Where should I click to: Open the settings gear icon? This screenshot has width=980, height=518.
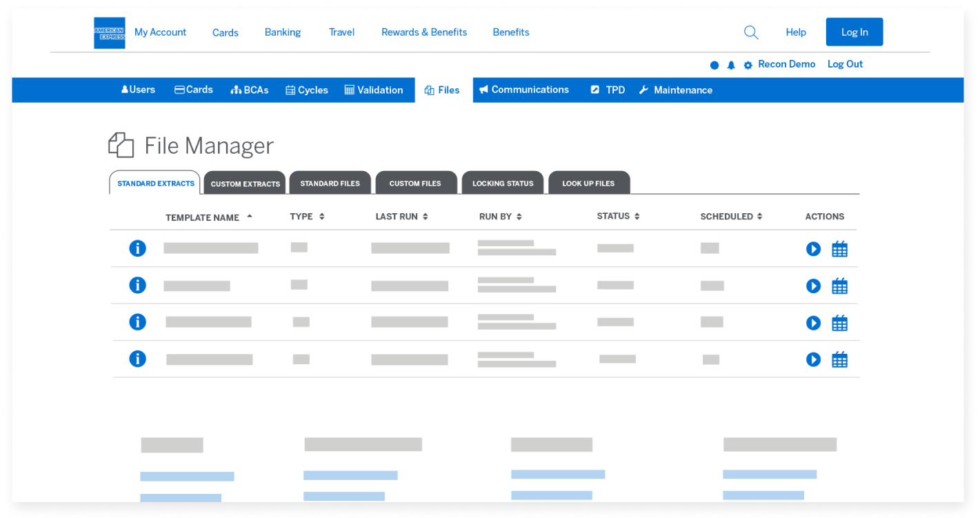pos(748,64)
